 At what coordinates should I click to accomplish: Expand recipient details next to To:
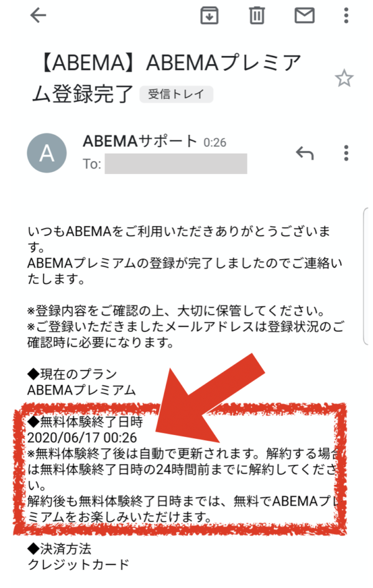(x=176, y=164)
